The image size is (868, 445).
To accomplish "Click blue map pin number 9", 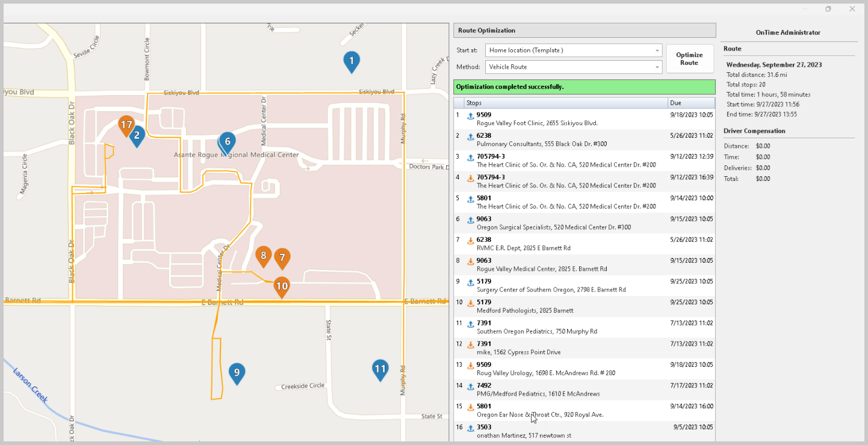I will [237, 373].
